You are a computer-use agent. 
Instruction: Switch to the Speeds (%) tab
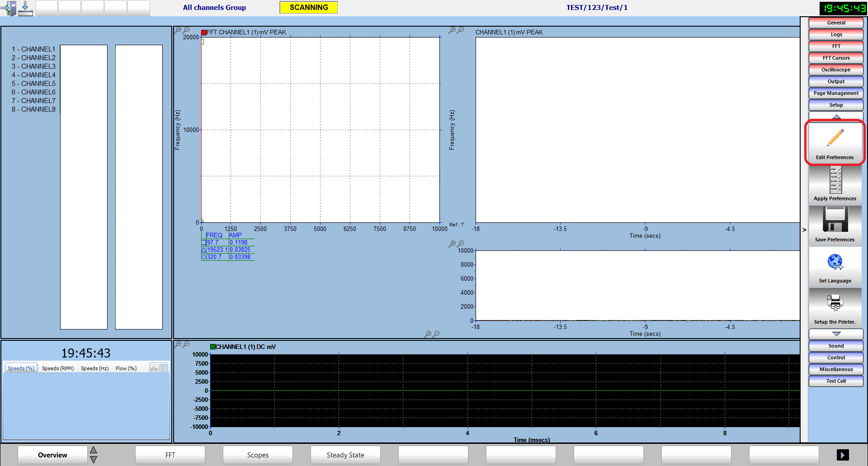point(21,368)
